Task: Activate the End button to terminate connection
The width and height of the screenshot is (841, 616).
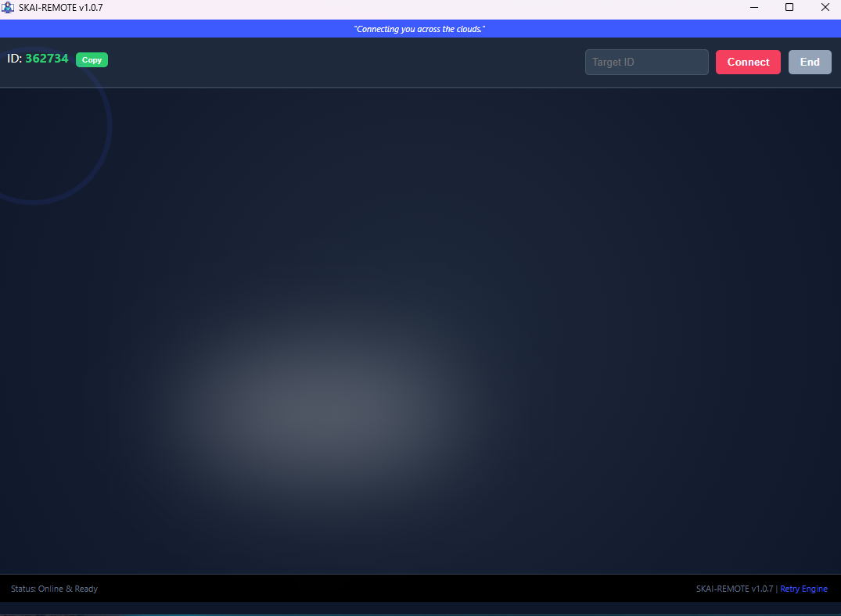Action: coord(810,62)
